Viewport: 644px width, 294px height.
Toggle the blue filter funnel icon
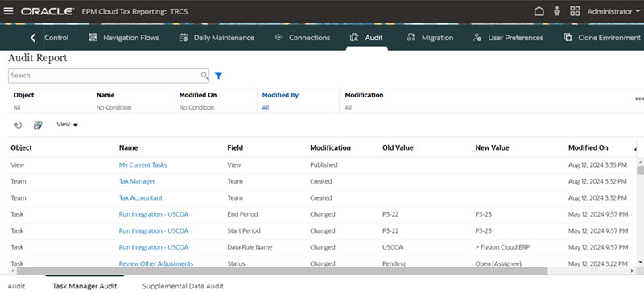218,76
